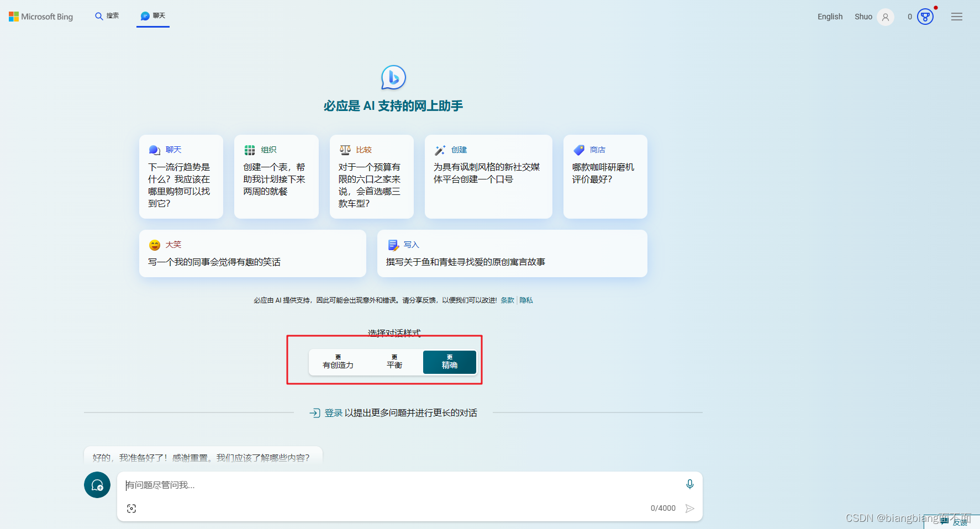980x529 pixels.
Task: Click the 商店 price tag icon
Action: click(x=579, y=150)
